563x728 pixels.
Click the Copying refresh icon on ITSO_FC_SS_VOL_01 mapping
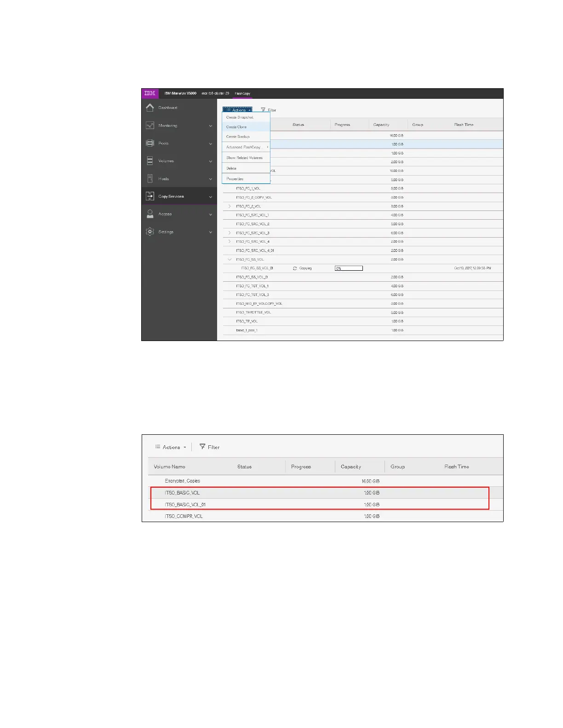(x=295, y=268)
